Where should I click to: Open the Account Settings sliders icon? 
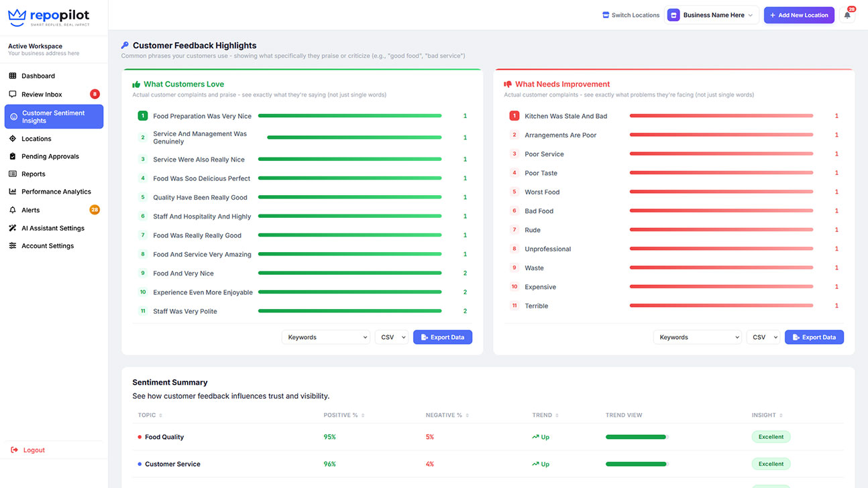(13, 246)
